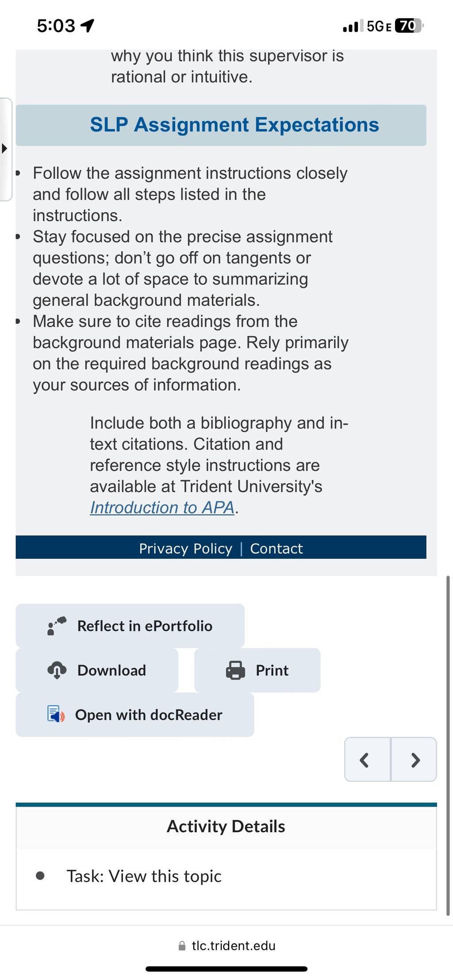Click the Download button label
The height and width of the screenshot is (980, 453).
pyautogui.click(x=111, y=670)
